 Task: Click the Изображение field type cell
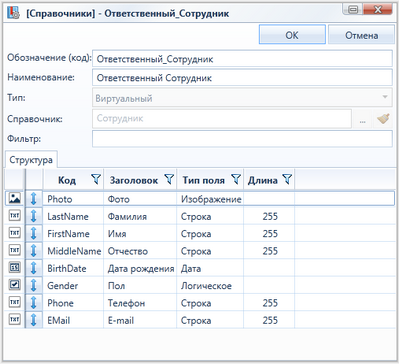click(x=210, y=199)
